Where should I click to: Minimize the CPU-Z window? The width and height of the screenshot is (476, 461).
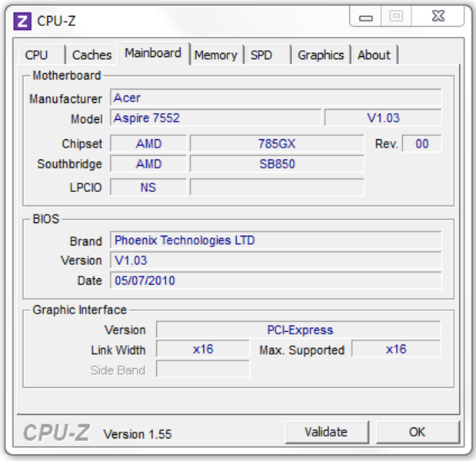tap(365, 17)
